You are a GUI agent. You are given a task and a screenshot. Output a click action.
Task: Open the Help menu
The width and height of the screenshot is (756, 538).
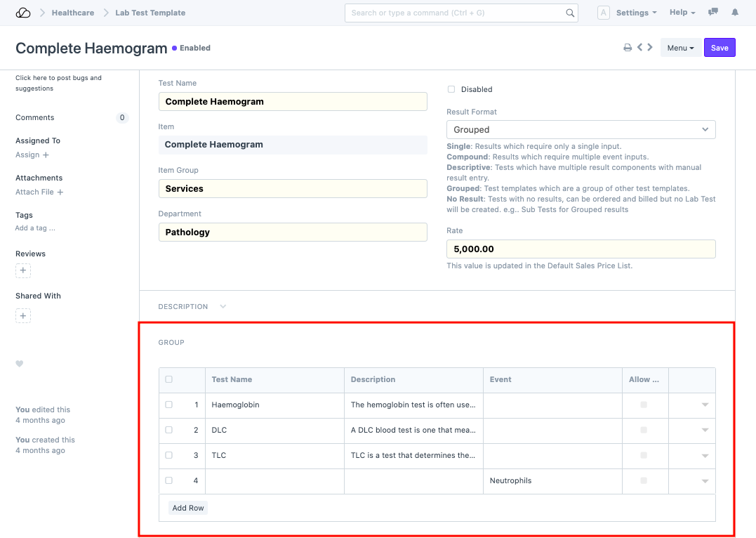point(682,13)
